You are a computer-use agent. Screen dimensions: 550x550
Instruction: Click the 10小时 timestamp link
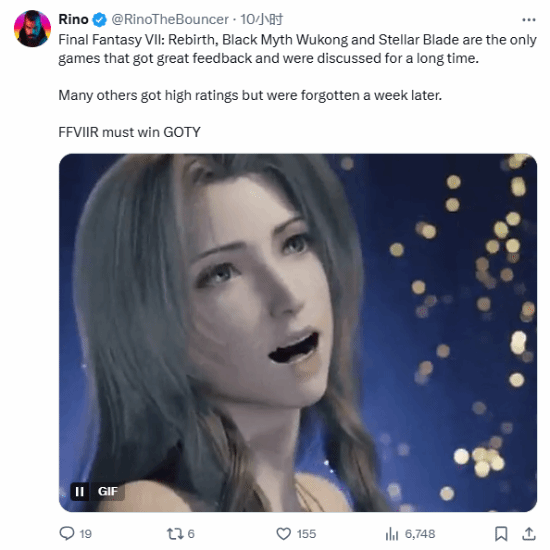[x=262, y=19]
